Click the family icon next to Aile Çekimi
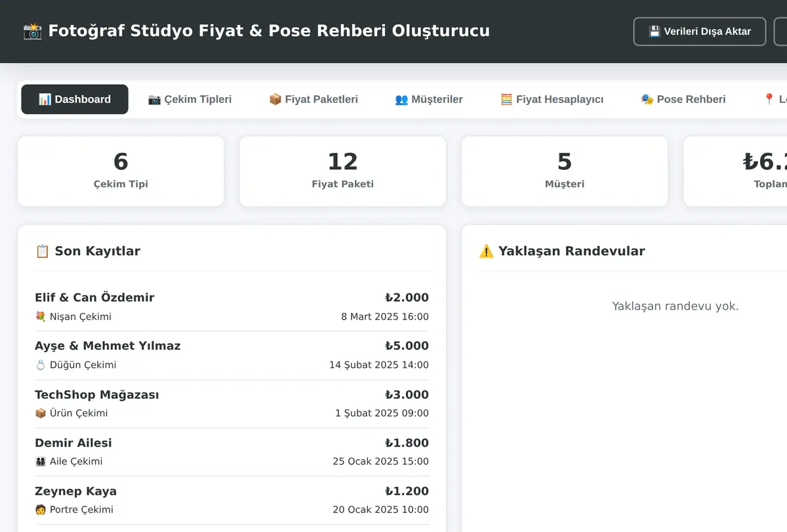 click(41, 462)
